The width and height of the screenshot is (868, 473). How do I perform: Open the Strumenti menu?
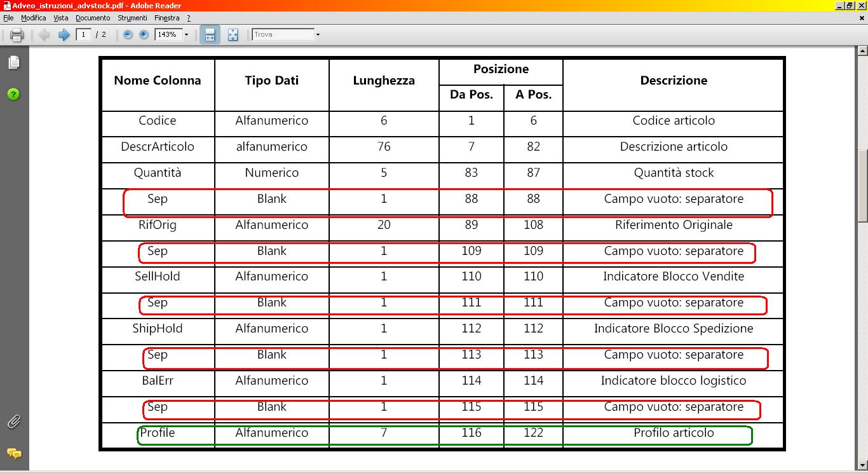132,18
